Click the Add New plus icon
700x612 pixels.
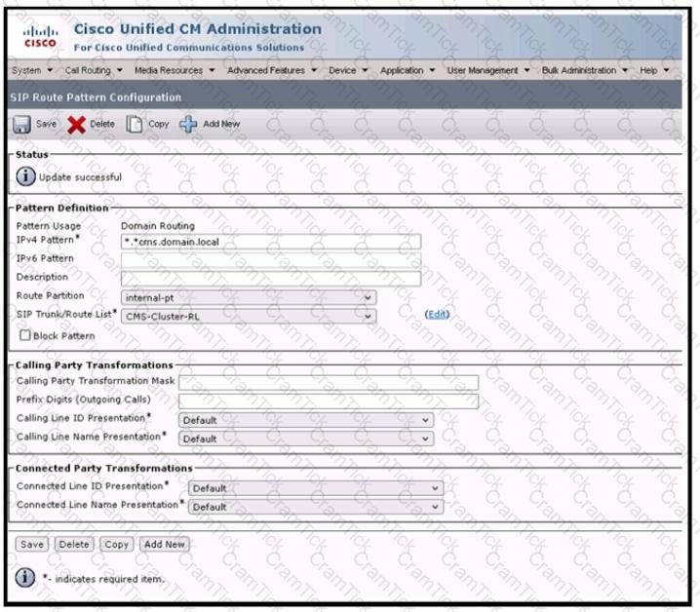188,125
